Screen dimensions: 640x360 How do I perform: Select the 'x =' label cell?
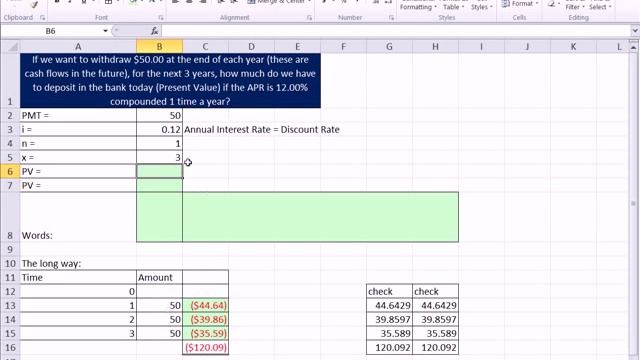click(x=78, y=158)
